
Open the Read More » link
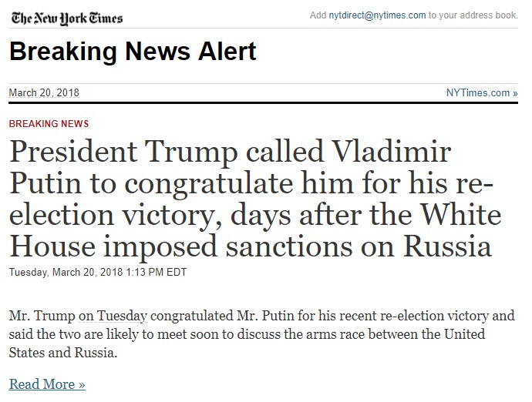tap(47, 384)
